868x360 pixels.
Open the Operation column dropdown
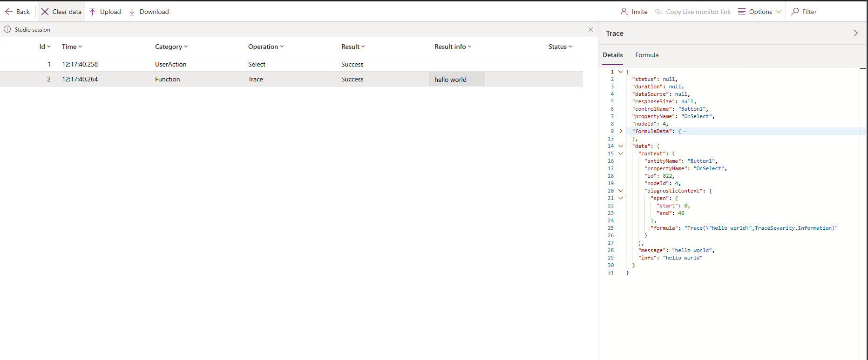click(x=282, y=47)
